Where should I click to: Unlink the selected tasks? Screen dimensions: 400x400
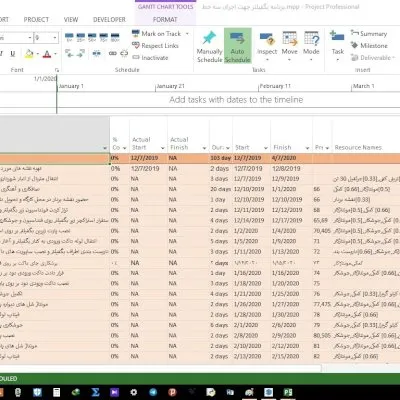124,53
